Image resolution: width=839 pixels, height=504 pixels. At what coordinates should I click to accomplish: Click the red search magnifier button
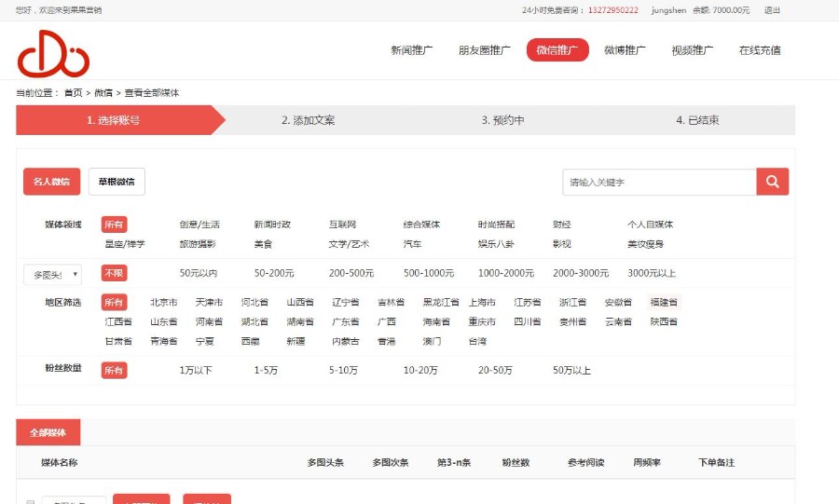pos(772,182)
